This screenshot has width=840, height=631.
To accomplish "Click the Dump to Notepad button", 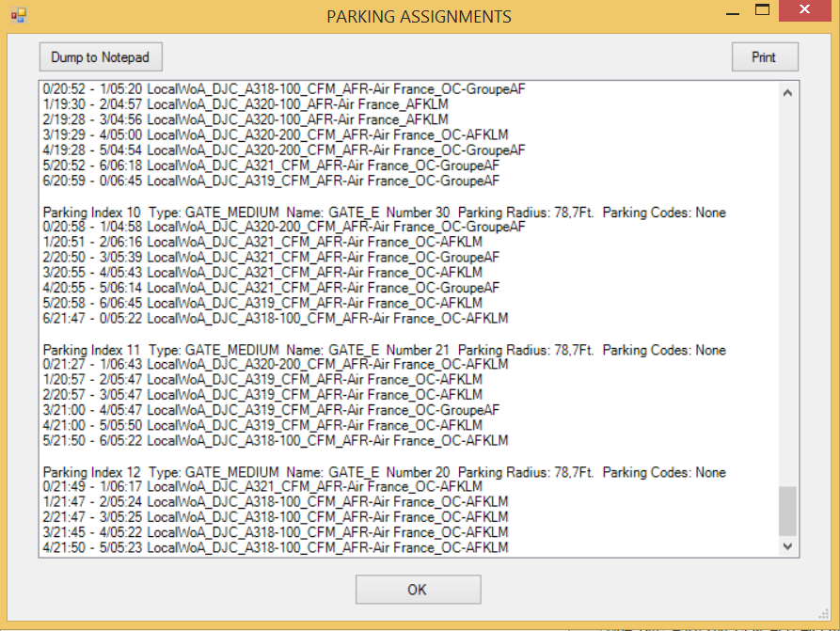I will pos(101,56).
